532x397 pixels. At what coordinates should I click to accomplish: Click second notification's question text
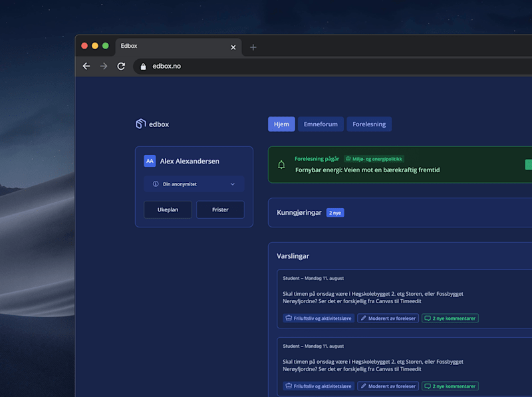tap(373, 366)
